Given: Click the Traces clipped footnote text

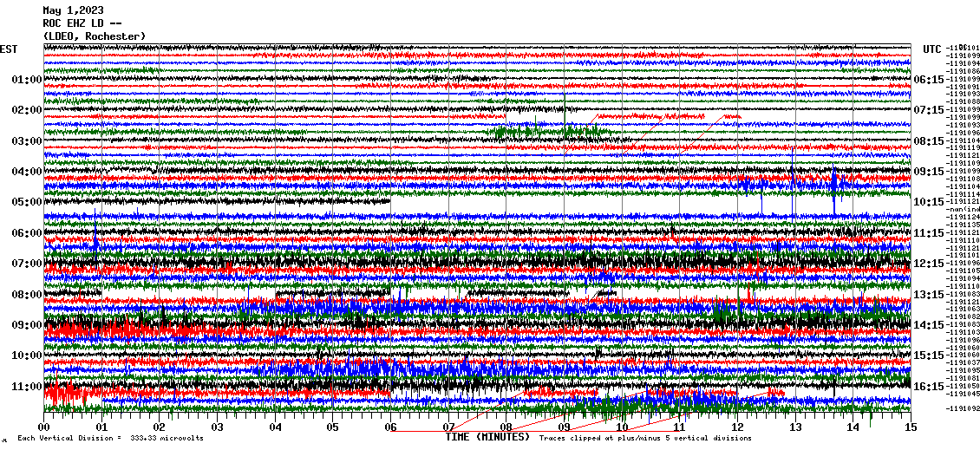Looking at the screenshot, I should click(x=645, y=439).
